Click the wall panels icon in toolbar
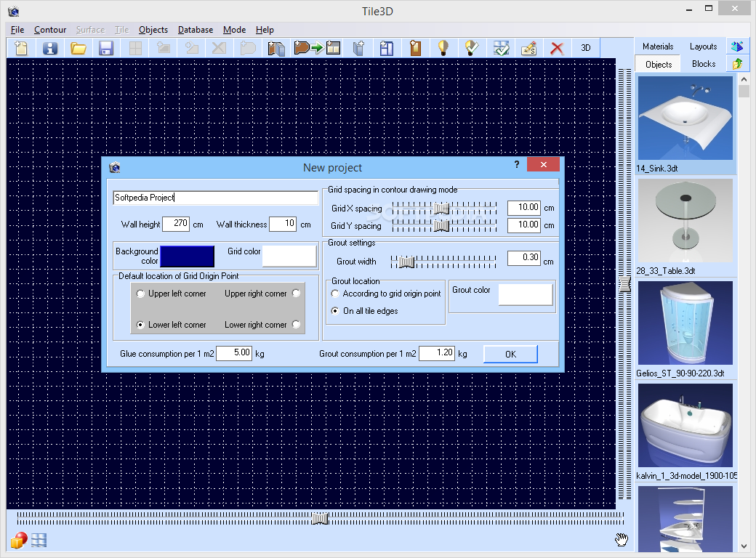Image resolution: width=756 pixels, height=558 pixels. pos(277,48)
